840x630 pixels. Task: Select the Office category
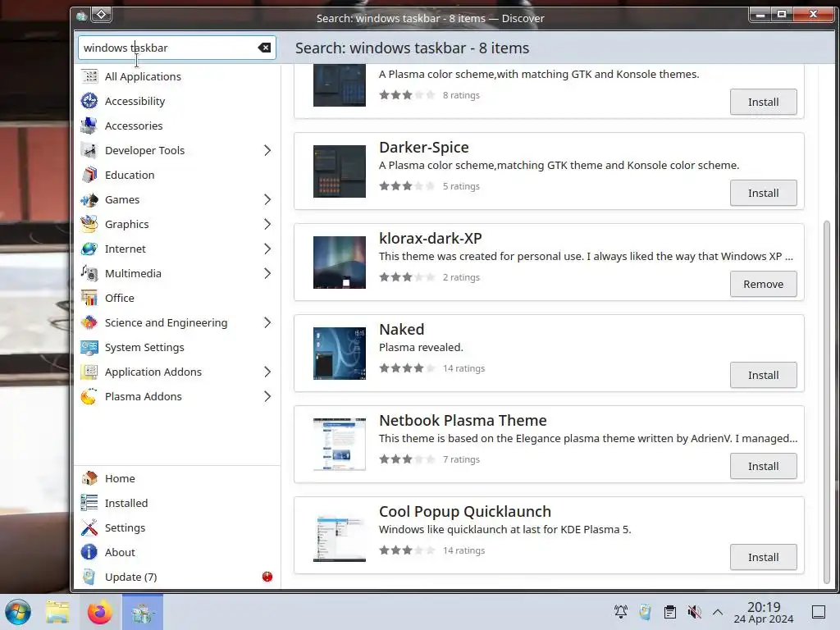177,299
